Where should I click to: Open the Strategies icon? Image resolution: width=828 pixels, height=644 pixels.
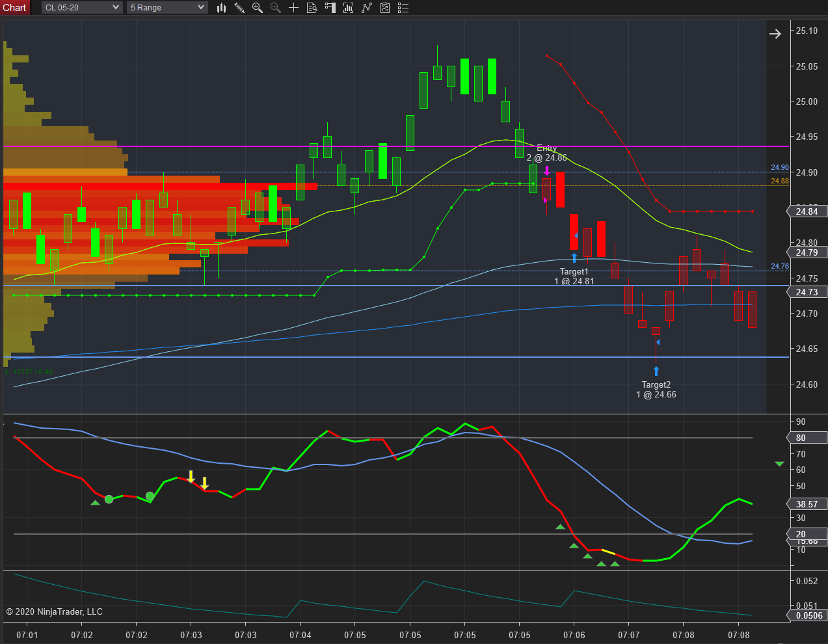[x=385, y=8]
